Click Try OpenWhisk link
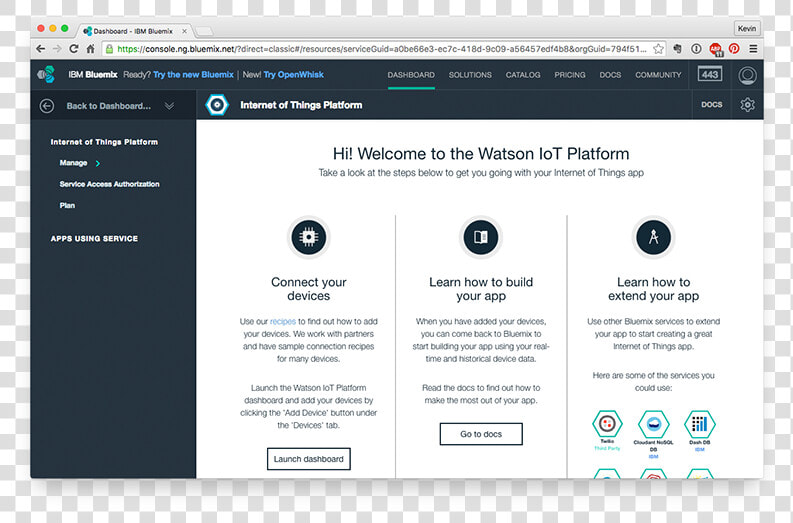Image resolution: width=793 pixels, height=523 pixels. point(293,75)
